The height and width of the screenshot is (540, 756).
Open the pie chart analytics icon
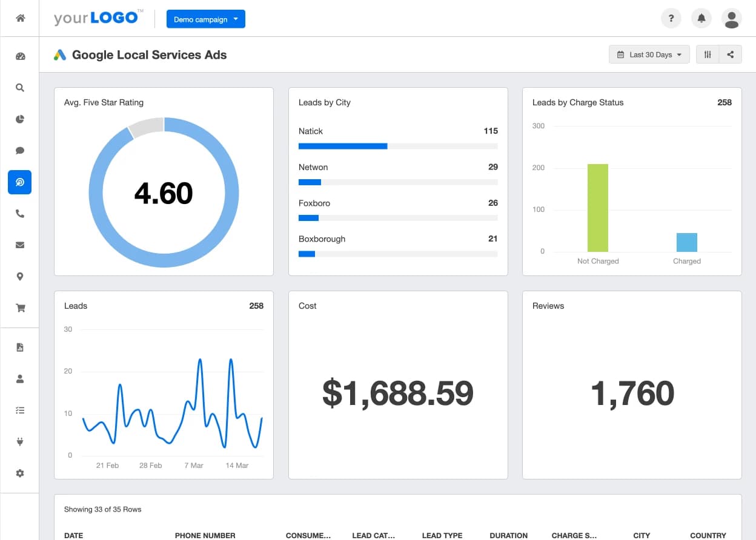point(20,119)
